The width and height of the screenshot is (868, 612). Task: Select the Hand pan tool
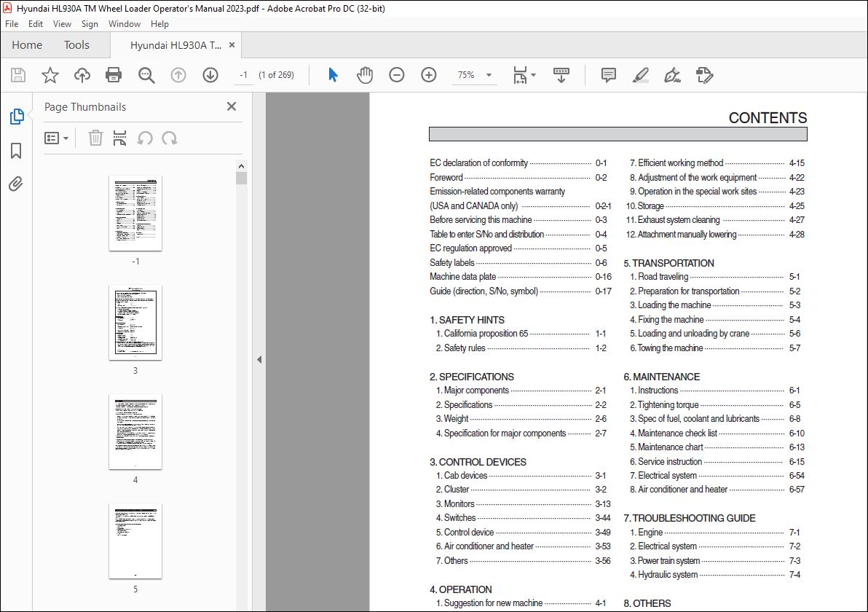tap(364, 75)
